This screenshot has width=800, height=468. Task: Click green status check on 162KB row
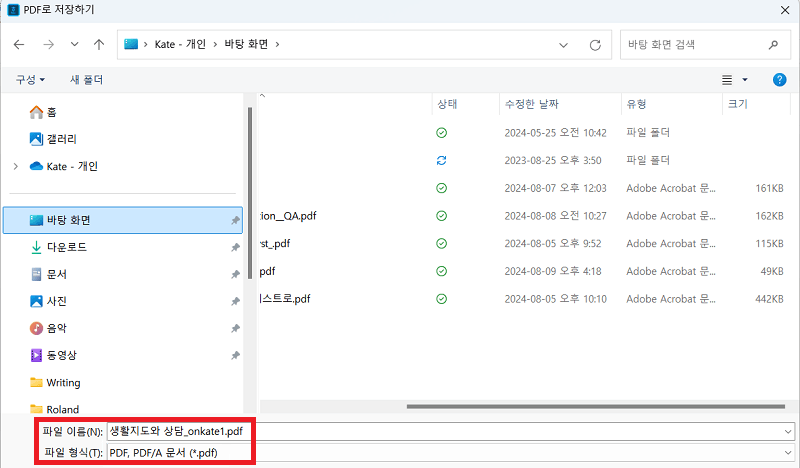pos(441,215)
